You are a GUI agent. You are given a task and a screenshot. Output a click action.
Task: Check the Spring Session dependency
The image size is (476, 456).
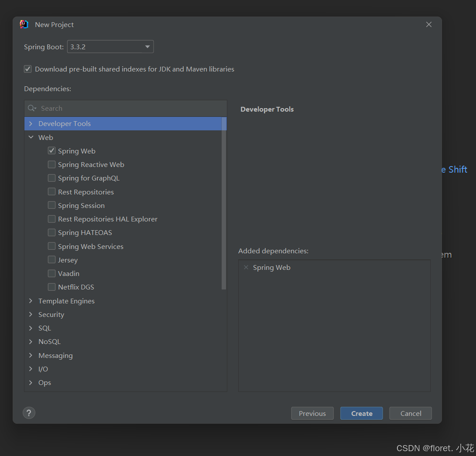[x=51, y=205]
